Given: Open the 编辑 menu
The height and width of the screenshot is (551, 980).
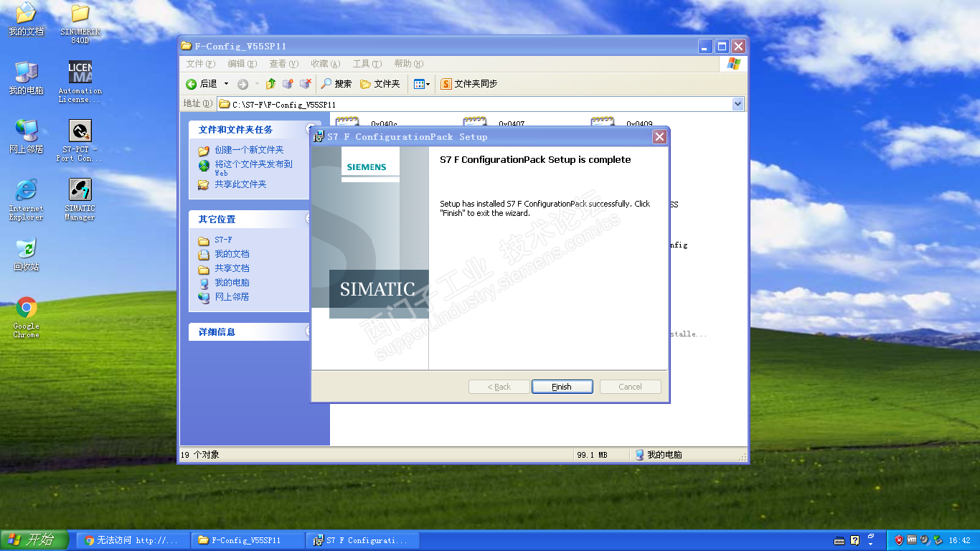Looking at the screenshot, I should coord(242,64).
